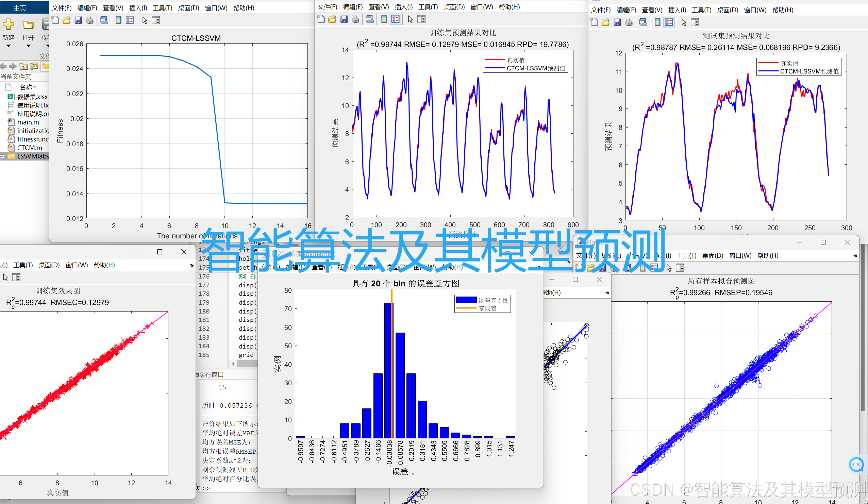This screenshot has height=504, width=868.
Task: Save the 测试集预测结果对比 figure with the disk icon
Action: (617, 23)
